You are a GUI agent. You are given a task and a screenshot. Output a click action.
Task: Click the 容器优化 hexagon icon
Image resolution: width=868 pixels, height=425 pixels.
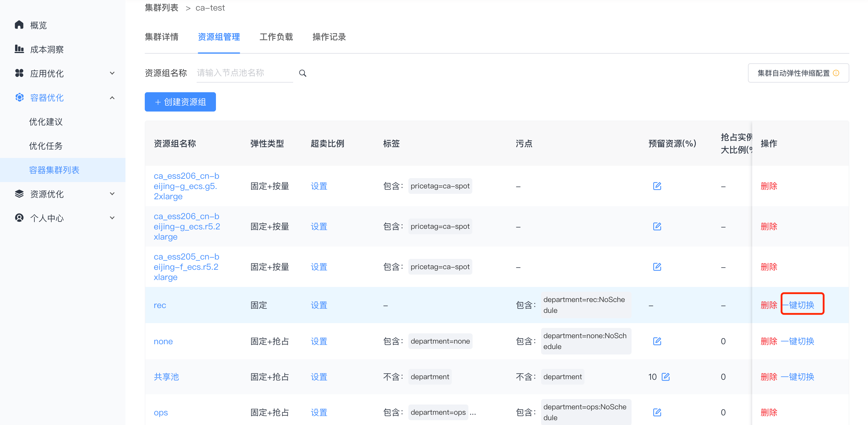click(x=19, y=97)
